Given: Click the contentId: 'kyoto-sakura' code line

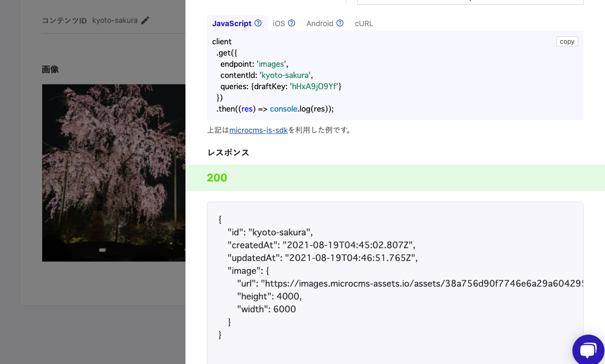Looking at the screenshot, I should (x=267, y=75).
